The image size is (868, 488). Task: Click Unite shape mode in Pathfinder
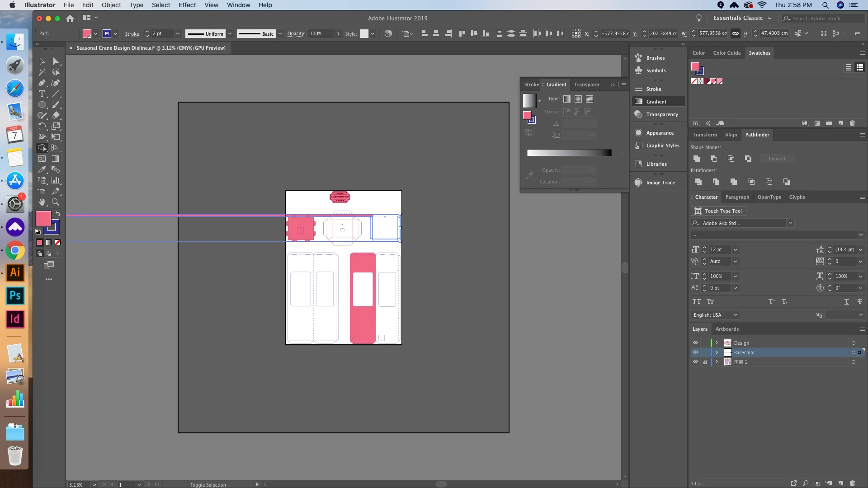click(x=697, y=159)
